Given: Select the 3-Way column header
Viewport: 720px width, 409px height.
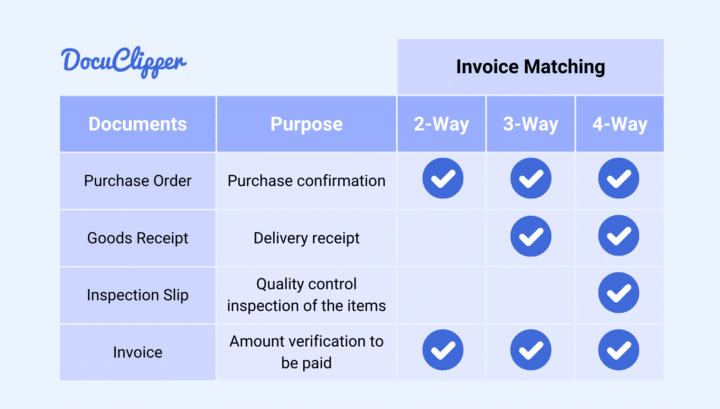Looking at the screenshot, I should coord(530,124).
